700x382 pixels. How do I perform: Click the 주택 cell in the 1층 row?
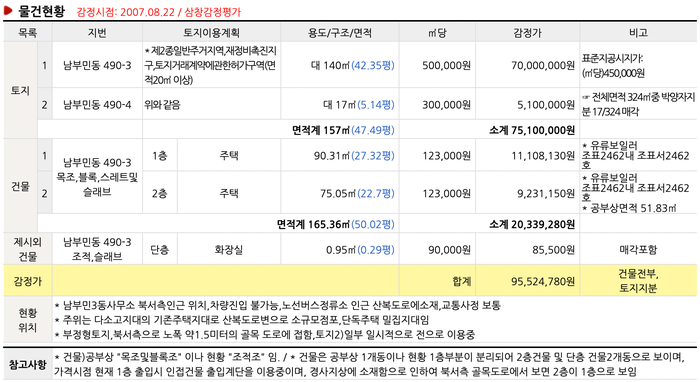coord(229,156)
